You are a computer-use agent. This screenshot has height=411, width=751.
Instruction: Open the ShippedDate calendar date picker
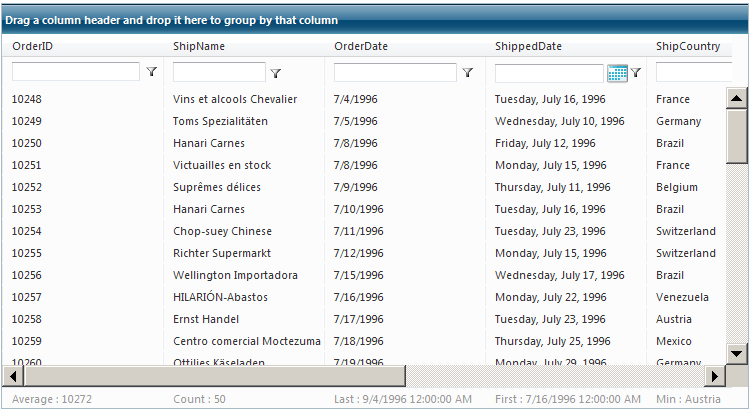coord(617,72)
